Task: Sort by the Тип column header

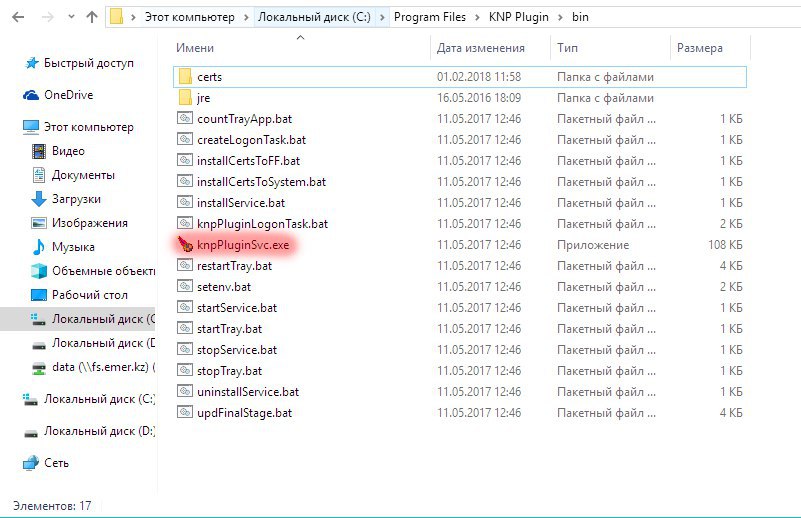Action: pyautogui.click(x=567, y=48)
